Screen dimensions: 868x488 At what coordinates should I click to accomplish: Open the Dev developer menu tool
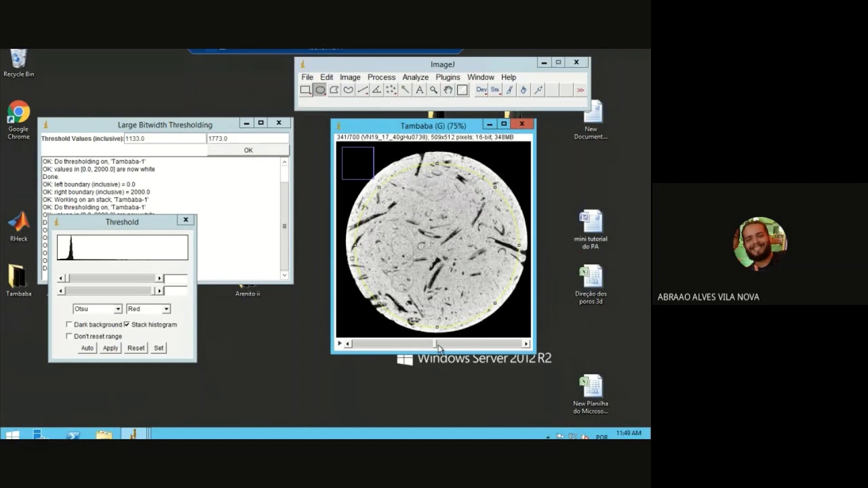[481, 90]
